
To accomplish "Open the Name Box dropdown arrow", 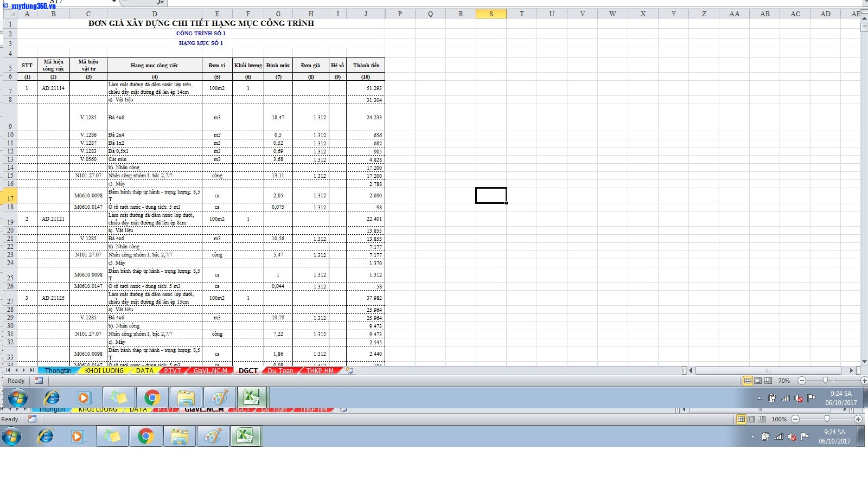I will pos(114,2).
